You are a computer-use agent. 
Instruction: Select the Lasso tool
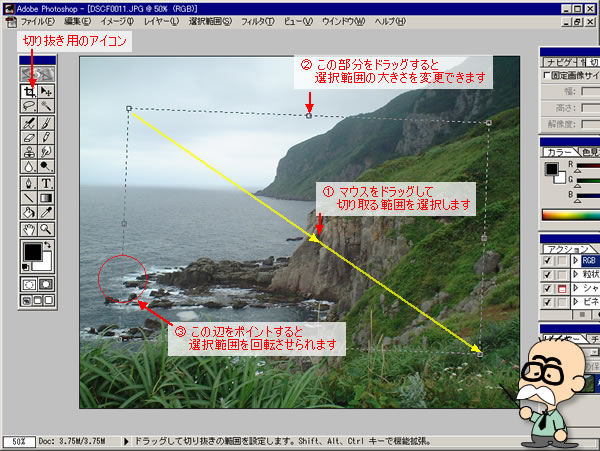point(30,105)
